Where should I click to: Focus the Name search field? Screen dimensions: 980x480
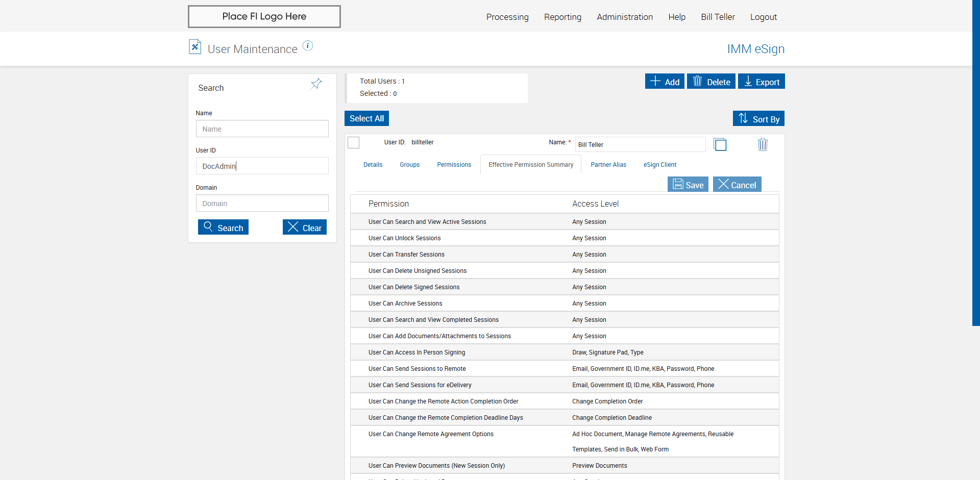pyautogui.click(x=262, y=129)
